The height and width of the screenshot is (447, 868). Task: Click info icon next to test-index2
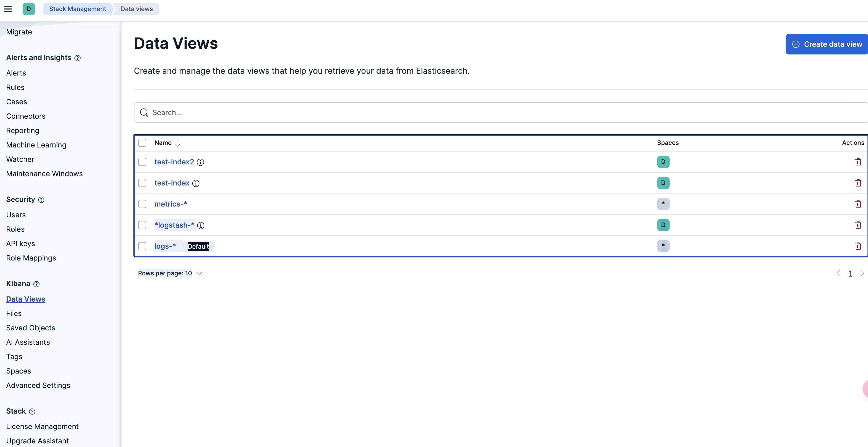(x=200, y=162)
